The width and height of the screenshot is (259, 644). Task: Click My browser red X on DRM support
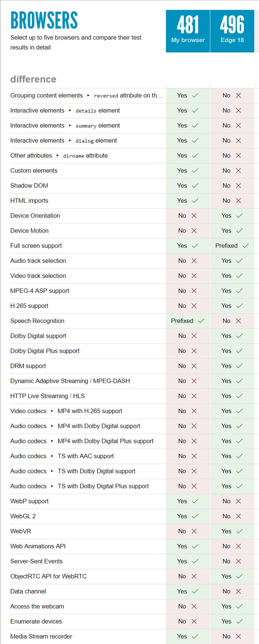(194, 366)
